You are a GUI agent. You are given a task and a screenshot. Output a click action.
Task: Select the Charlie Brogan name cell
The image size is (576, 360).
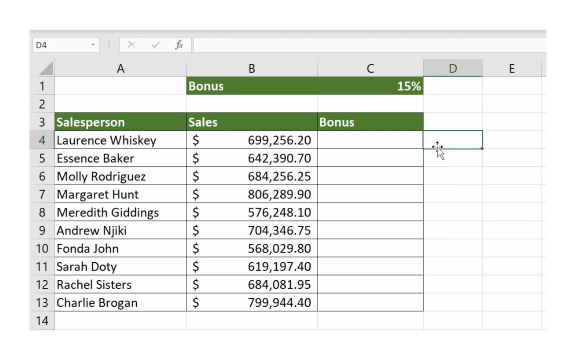120,302
